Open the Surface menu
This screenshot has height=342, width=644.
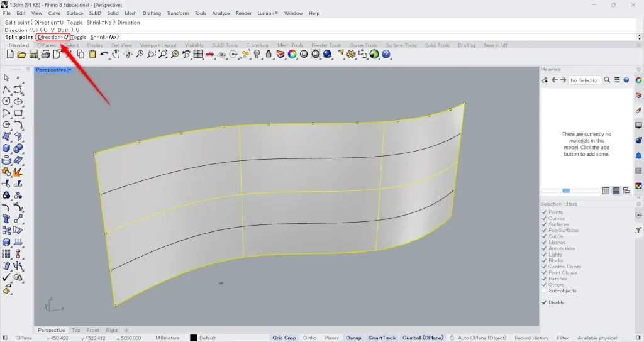[x=75, y=13]
